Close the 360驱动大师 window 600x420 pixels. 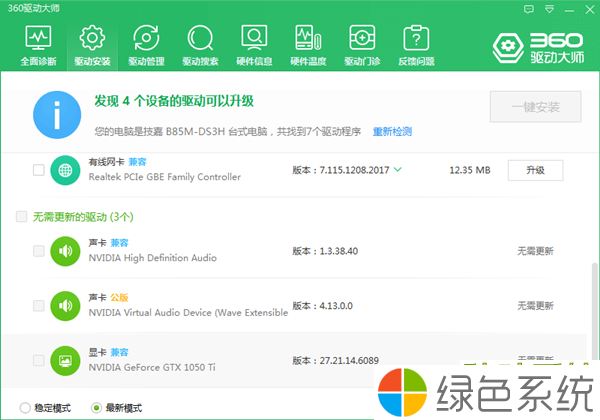(x=590, y=10)
